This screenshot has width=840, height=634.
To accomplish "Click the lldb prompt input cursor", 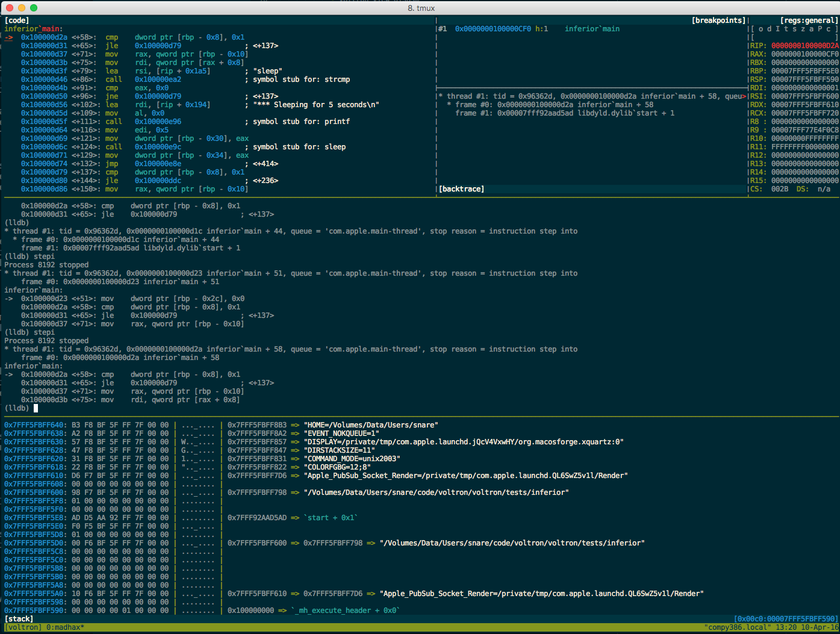I will (x=36, y=408).
